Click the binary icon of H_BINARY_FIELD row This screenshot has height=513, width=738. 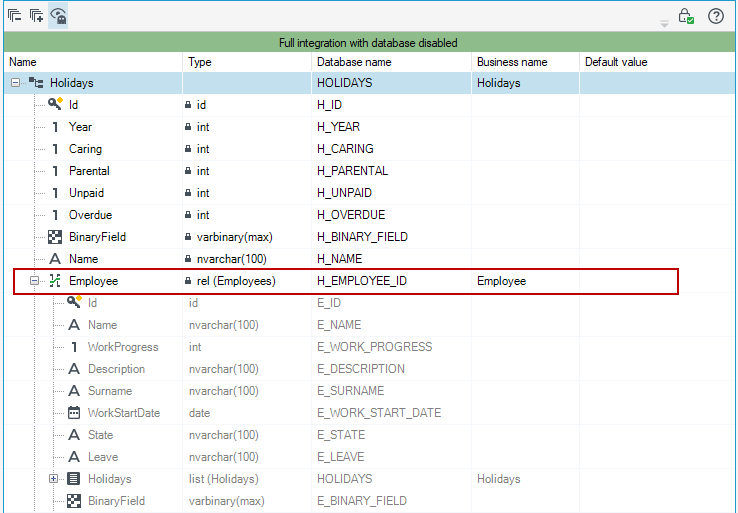pos(55,237)
